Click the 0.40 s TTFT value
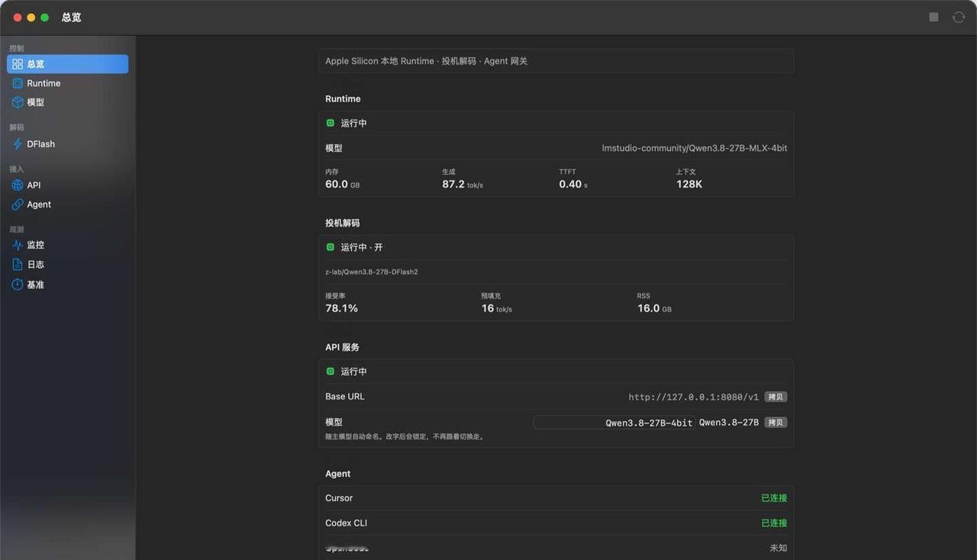Viewport: 977px width, 560px height. tap(573, 184)
